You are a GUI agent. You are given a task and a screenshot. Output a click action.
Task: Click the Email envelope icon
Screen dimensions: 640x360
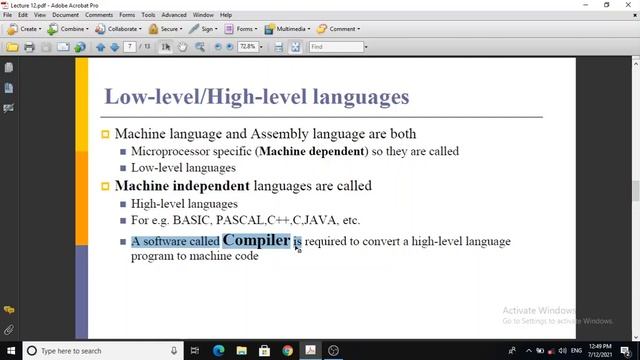63,47
